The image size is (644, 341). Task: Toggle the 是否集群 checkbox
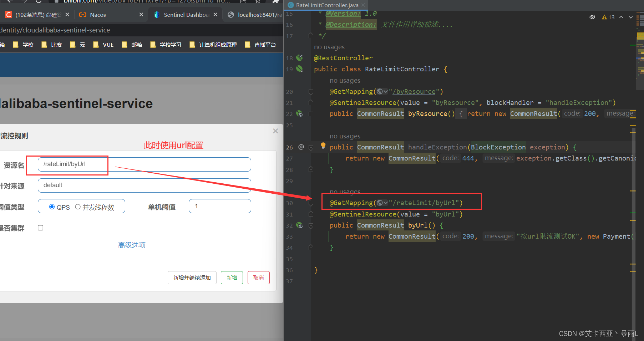[x=41, y=228]
